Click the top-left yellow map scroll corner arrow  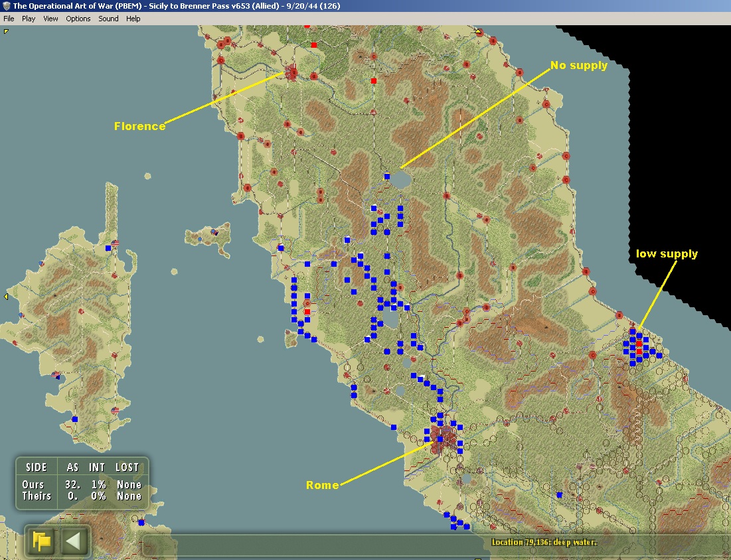point(6,31)
